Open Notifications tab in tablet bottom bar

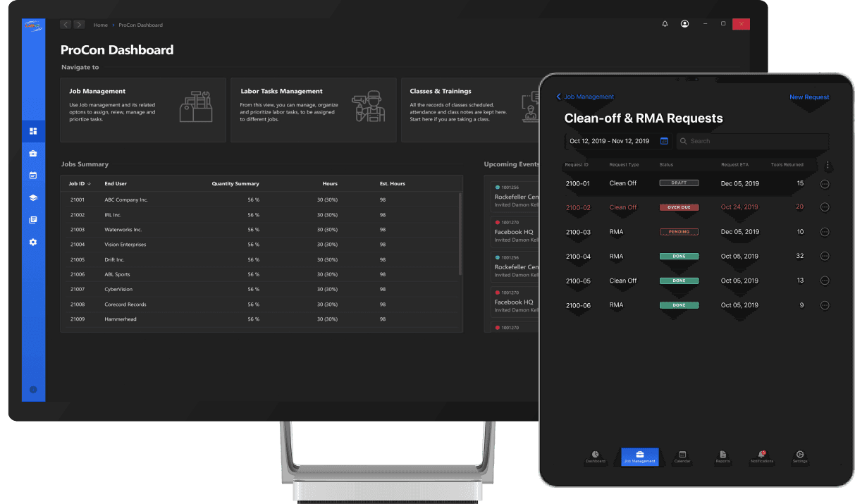(x=761, y=457)
